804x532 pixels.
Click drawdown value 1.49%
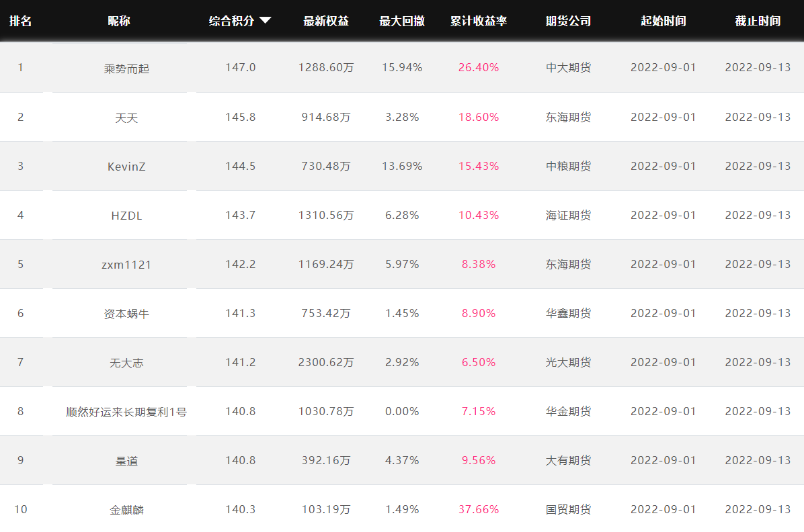(402, 509)
